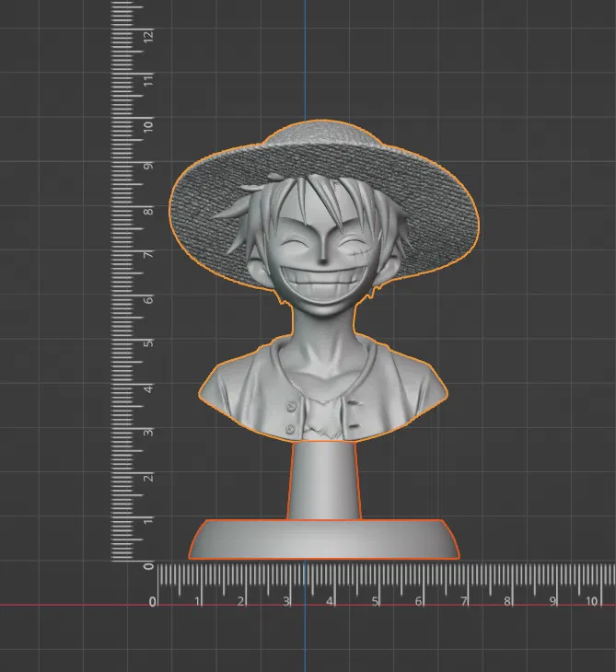
Task: Click the 10 label on the horizontal ruler
Action: coord(591,601)
